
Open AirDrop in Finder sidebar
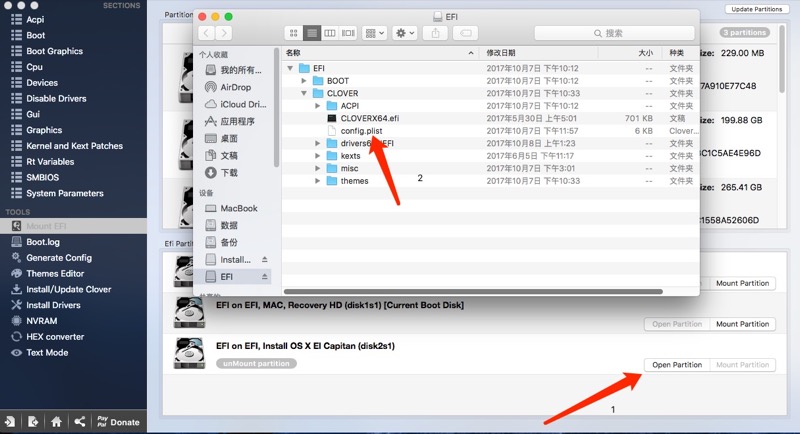tap(235, 87)
